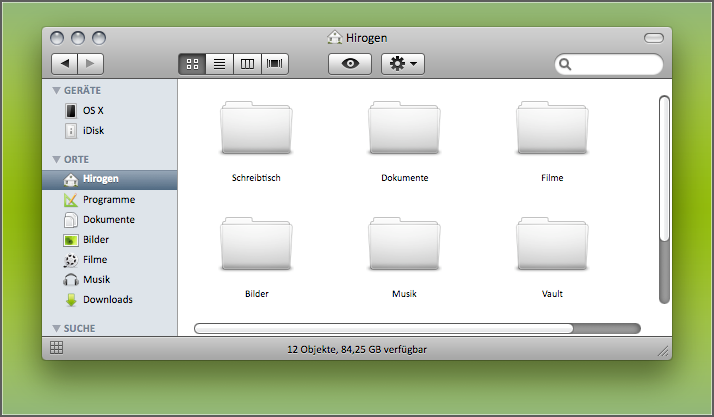Open the Downloads arrow icon in the sidebar
The image size is (714, 417).
click(x=71, y=300)
